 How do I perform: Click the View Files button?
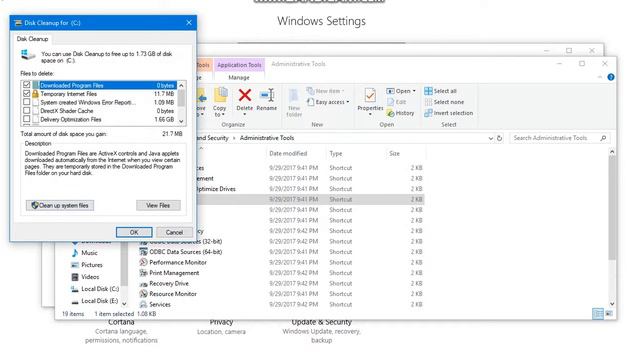[x=158, y=205]
